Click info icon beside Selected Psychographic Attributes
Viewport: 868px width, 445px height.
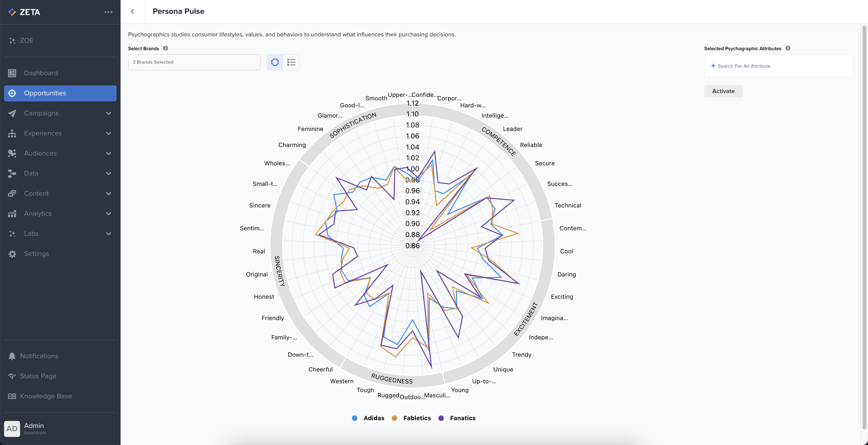pyautogui.click(x=787, y=48)
